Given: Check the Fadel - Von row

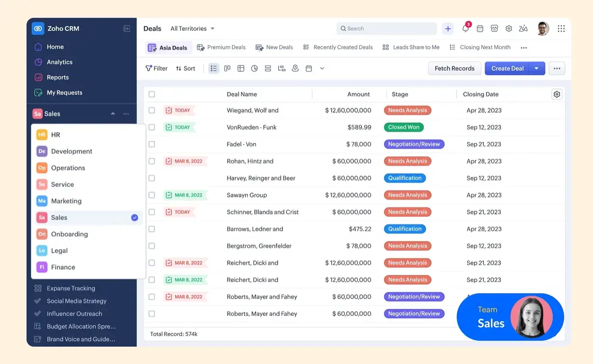Looking at the screenshot, I should [152, 144].
